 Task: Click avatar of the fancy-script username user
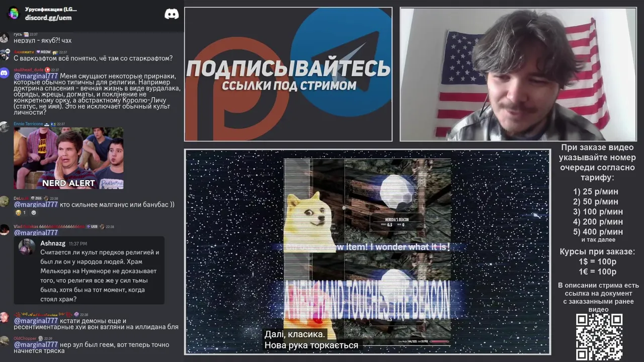point(4,318)
